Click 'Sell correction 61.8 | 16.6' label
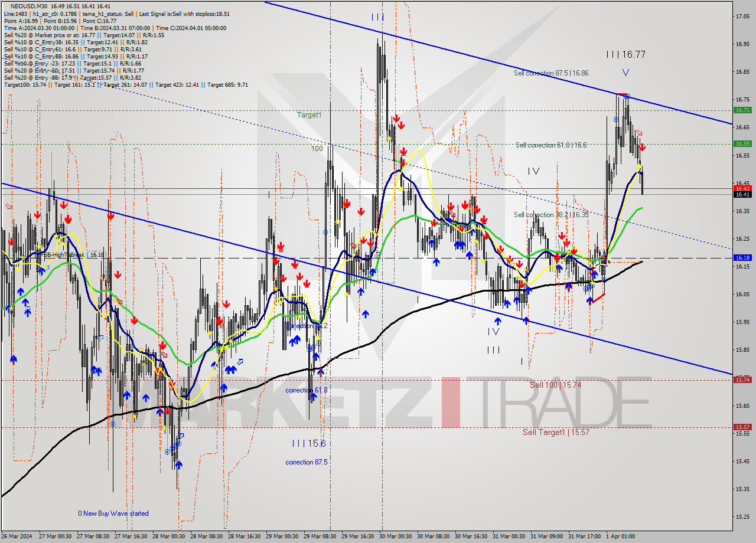The image size is (756, 543). coord(551,145)
